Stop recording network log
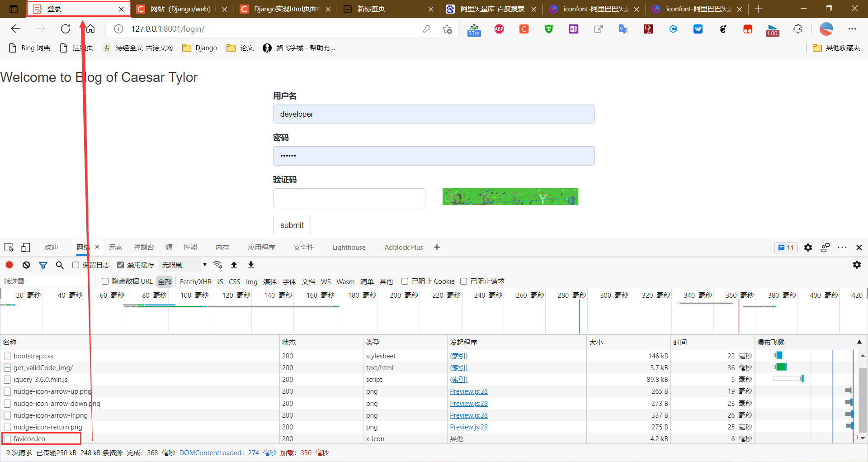Screen dimensions: 868x462 coord(9,265)
